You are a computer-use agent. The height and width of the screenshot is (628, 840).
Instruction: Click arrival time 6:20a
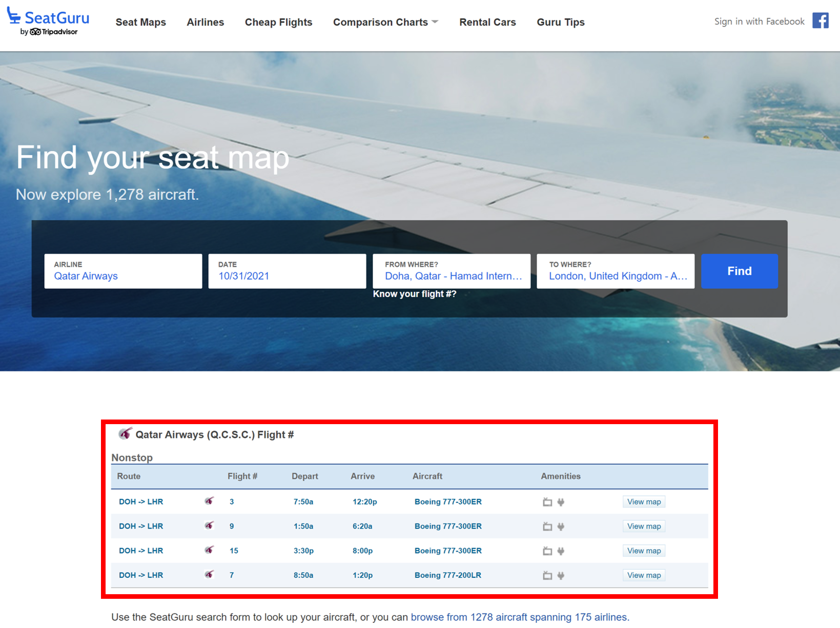click(x=362, y=526)
